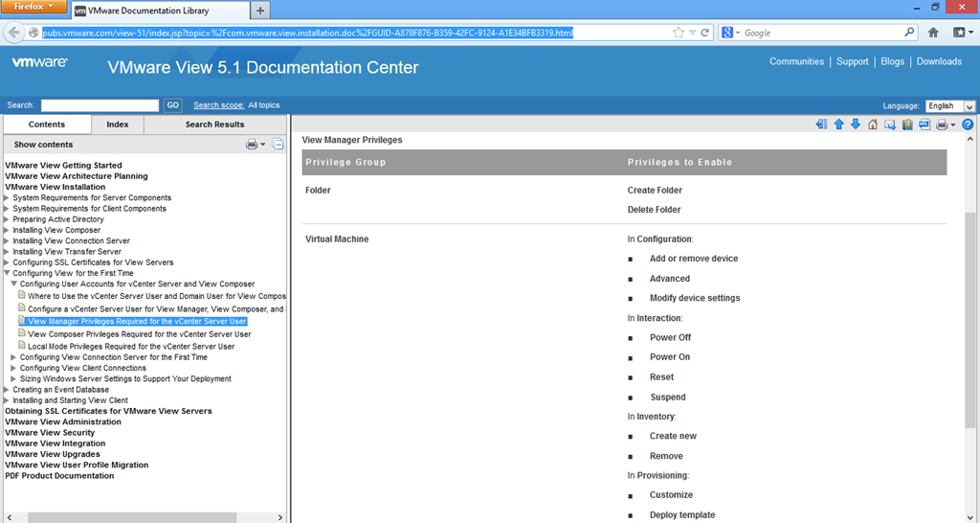
Task: Click the 'Privilege Group' column header
Action: tap(345, 162)
